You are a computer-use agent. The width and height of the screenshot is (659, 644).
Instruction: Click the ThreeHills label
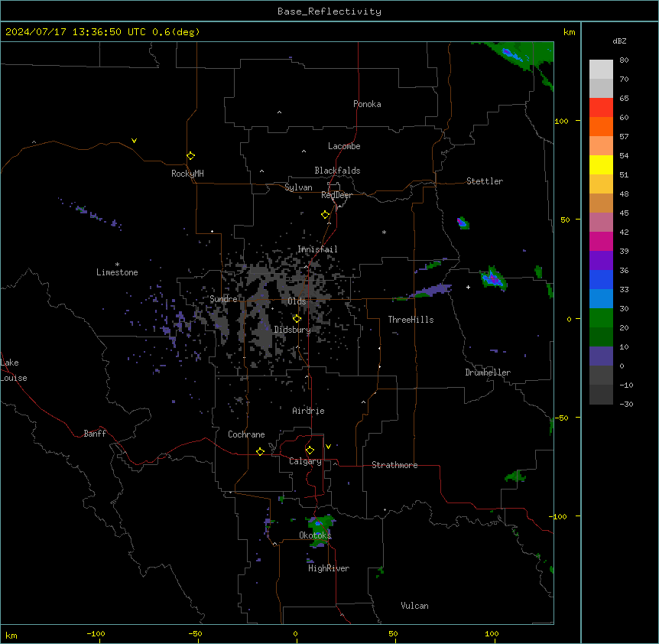click(411, 320)
